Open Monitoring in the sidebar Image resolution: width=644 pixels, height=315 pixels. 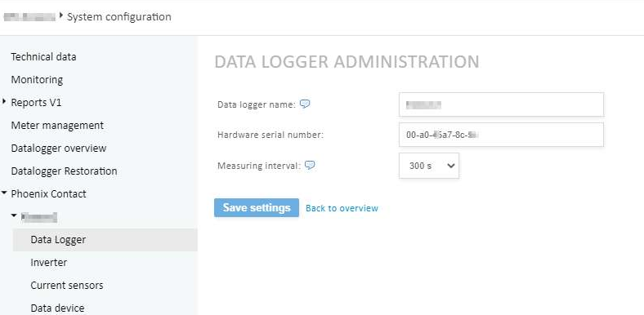click(x=37, y=80)
